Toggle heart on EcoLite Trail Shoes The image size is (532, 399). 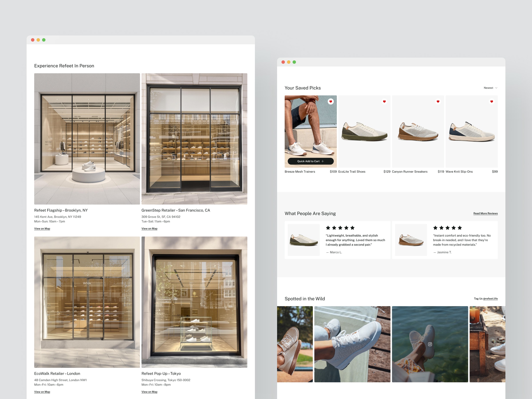384,102
